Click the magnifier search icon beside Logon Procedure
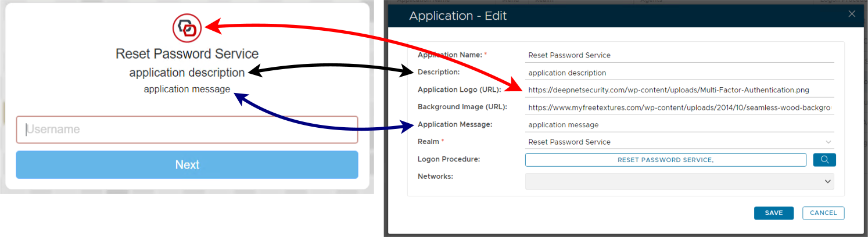This screenshot has height=237, width=868. 824,160
